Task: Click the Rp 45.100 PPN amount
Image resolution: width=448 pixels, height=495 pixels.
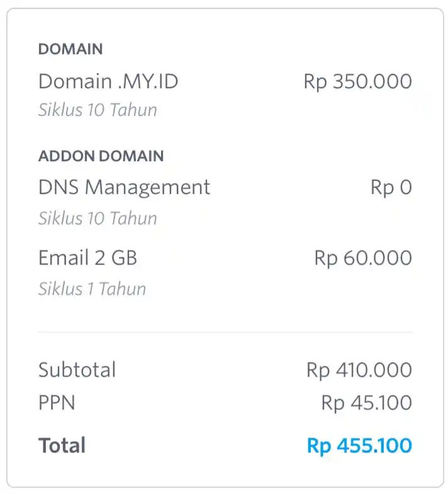Action: (367, 403)
